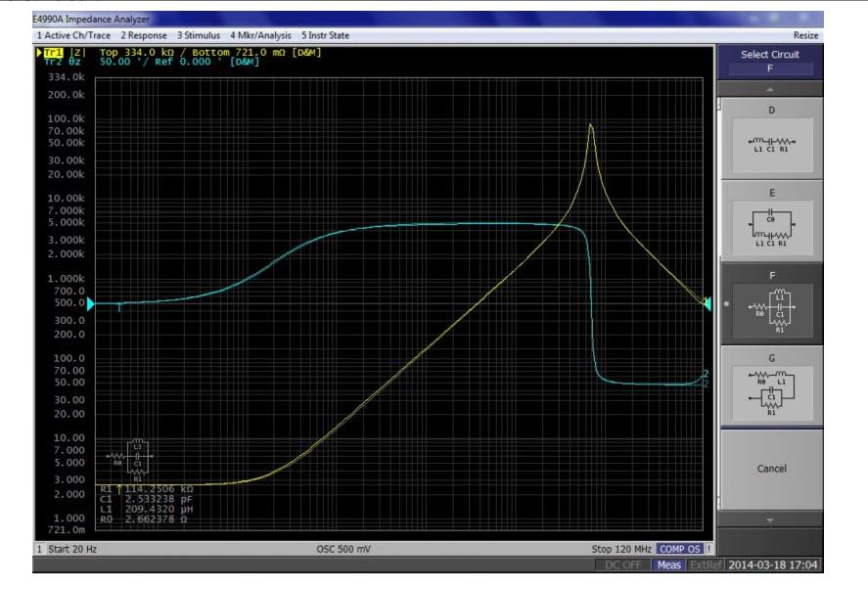The image size is (868, 589).
Task: Click the ExtRef status indicator
Action: 706,566
